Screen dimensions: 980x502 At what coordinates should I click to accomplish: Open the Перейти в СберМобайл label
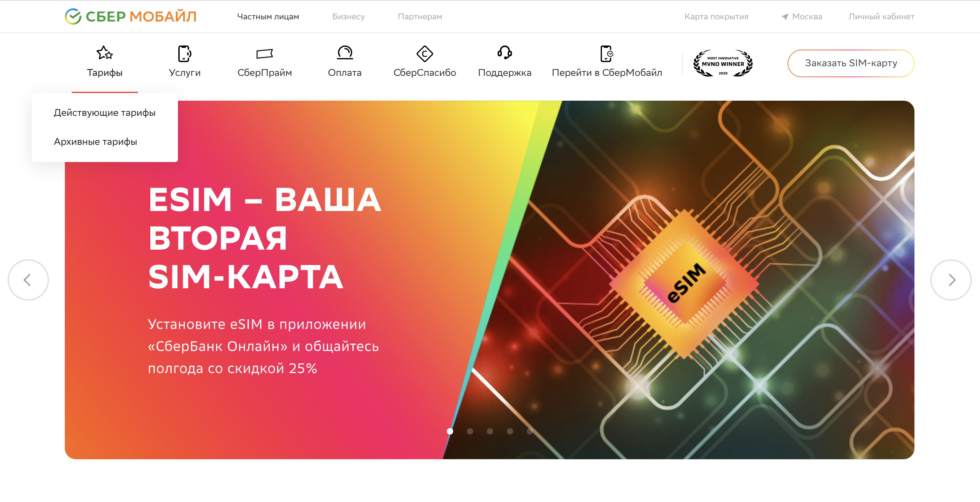[607, 73]
